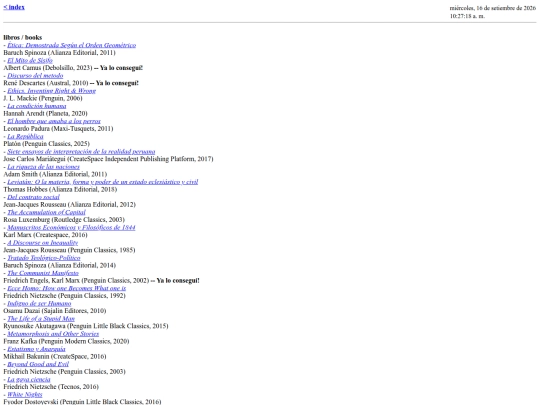Click 'The Communist Manifesto' link
Viewport: 540px width, 405px height.
tap(43, 273)
